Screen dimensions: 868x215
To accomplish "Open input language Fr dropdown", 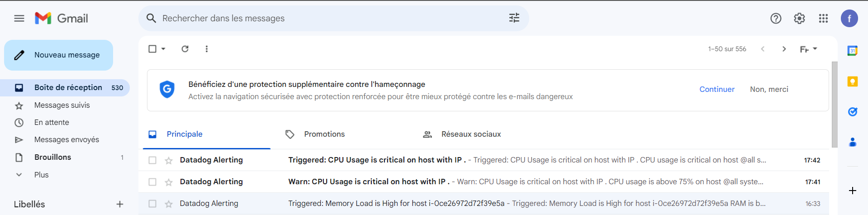I will click(808, 49).
